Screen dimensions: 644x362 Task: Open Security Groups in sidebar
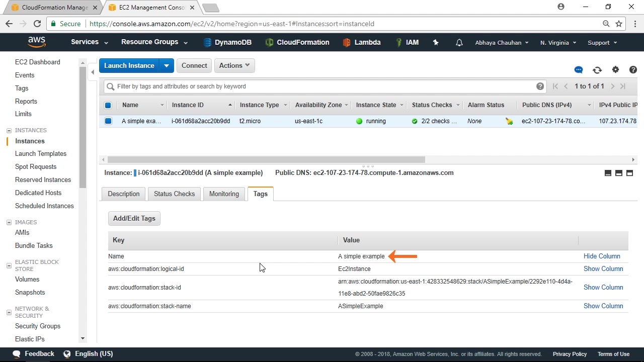point(38,326)
